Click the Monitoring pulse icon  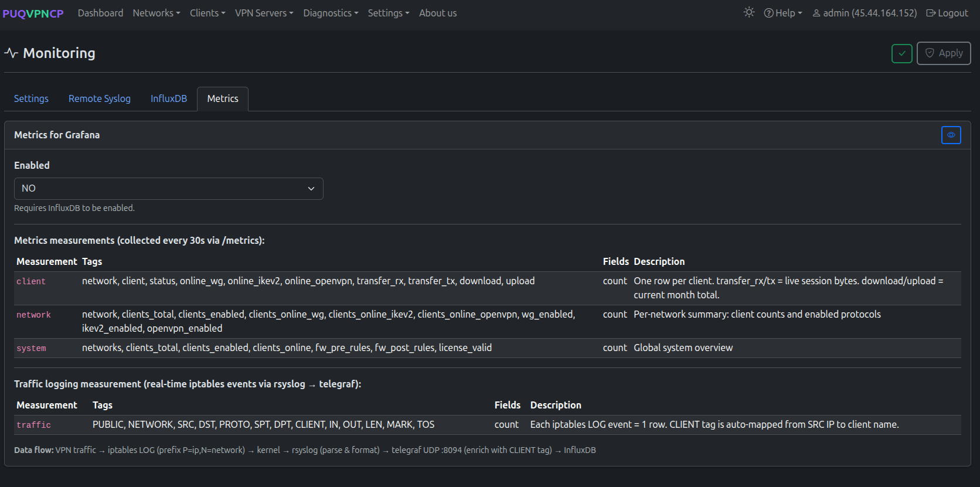pyautogui.click(x=11, y=53)
